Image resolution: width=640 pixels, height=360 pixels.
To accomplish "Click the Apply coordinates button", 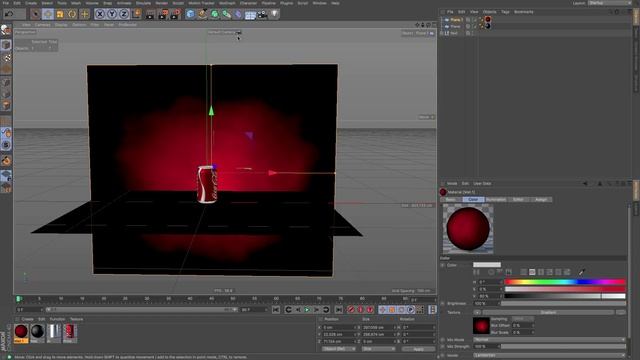I will tap(419, 349).
